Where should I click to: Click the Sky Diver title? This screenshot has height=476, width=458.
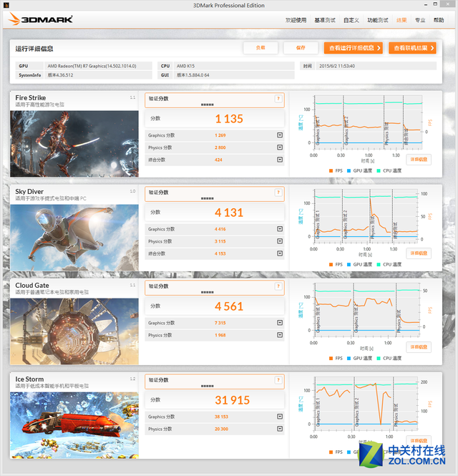click(x=29, y=192)
